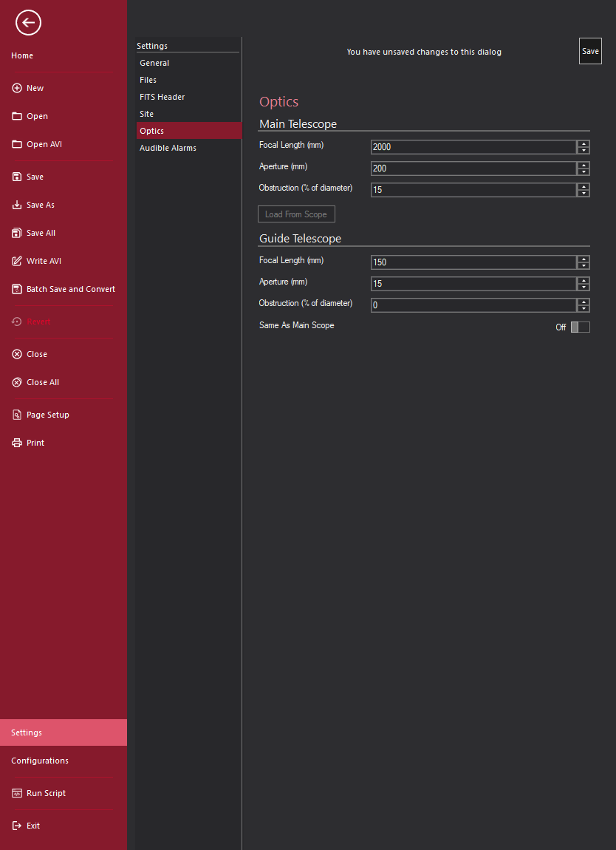
Task: Click the Print printer icon
Action: pyautogui.click(x=17, y=443)
